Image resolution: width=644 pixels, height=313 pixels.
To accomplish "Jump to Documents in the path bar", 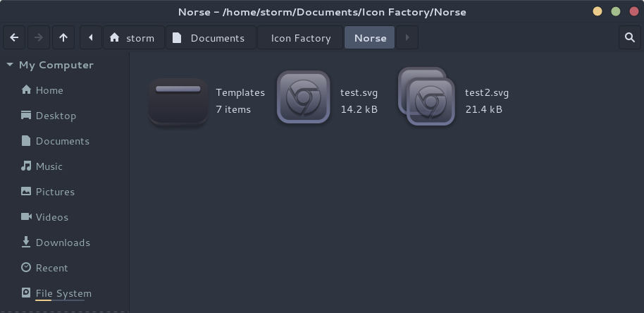I will point(211,38).
